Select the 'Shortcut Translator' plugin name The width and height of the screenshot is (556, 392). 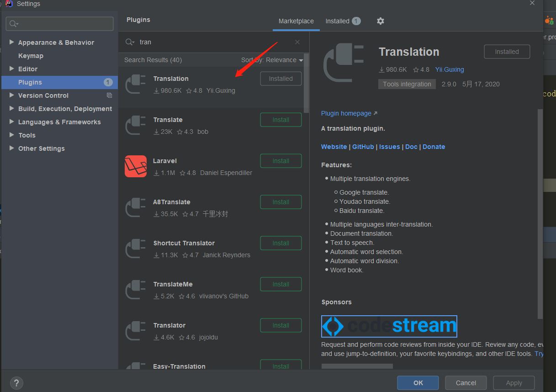click(x=184, y=243)
